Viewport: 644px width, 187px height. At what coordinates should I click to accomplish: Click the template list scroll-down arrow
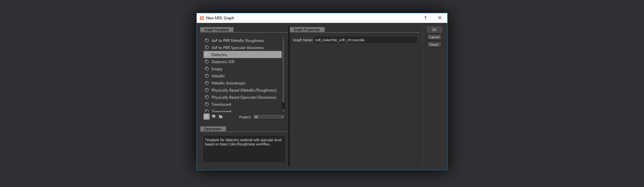pyautogui.click(x=283, y=111)
